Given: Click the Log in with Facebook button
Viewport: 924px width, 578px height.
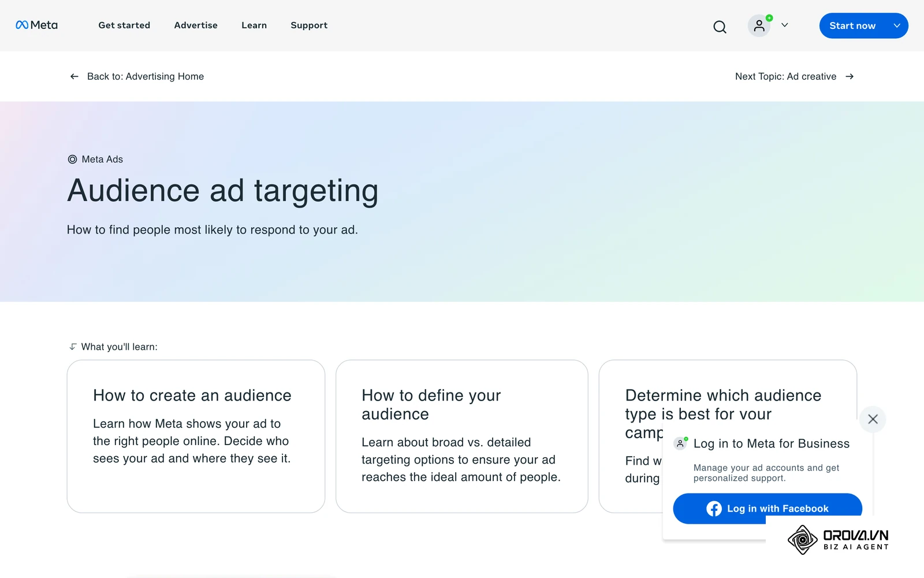Looking at the screenshot, I should click(767, 509).
